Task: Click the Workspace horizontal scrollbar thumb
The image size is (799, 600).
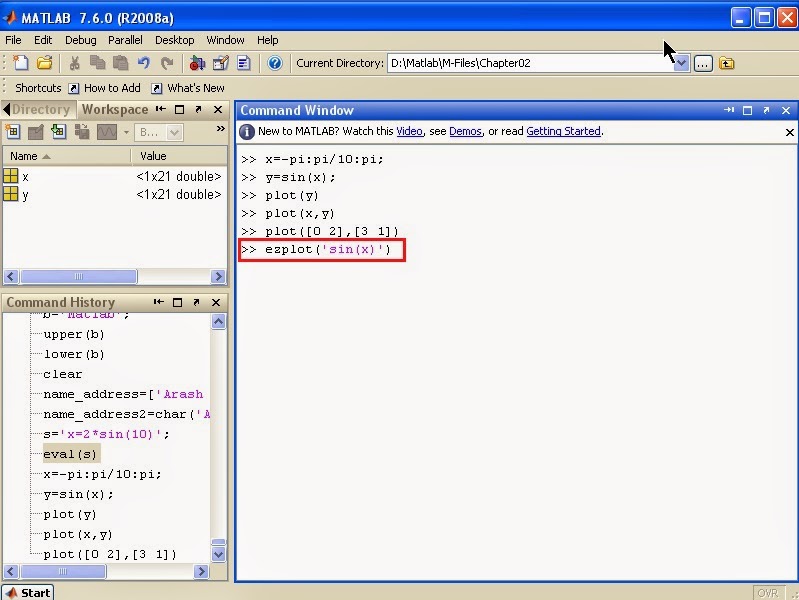Action: (78, 276)
